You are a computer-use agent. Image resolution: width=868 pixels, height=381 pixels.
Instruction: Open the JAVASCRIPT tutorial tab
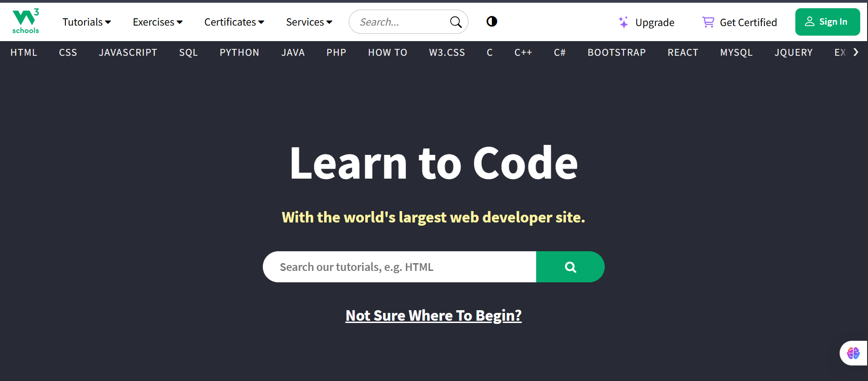click(x=128, y=53)
